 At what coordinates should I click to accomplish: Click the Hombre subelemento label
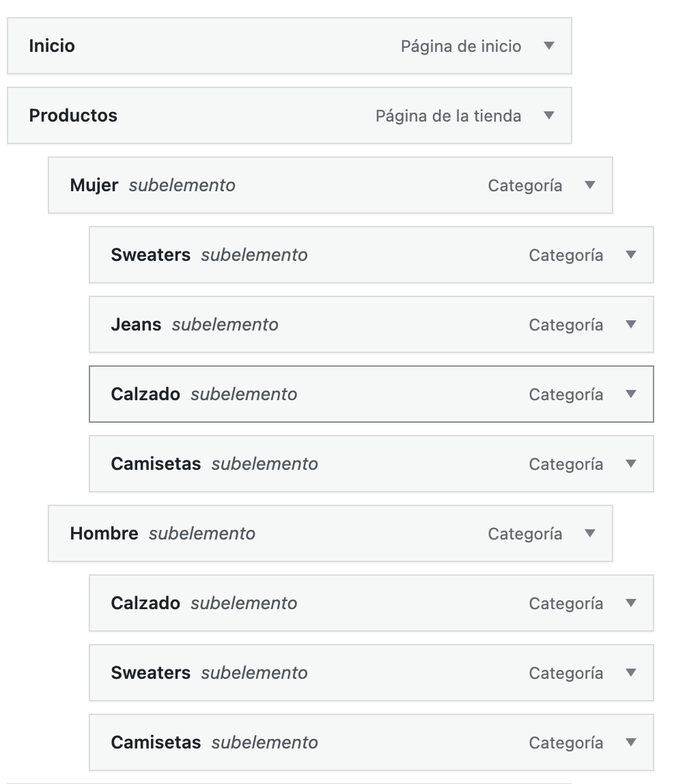coord(202,533)
